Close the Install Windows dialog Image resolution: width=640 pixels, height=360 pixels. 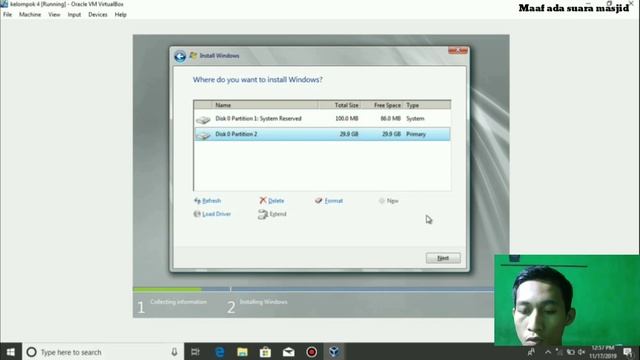coord(458,51)
